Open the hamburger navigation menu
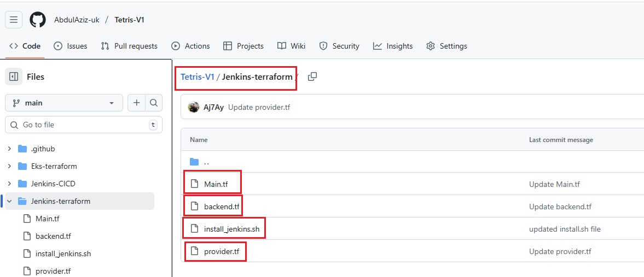644x277 pixels. [x=14, y=20]
